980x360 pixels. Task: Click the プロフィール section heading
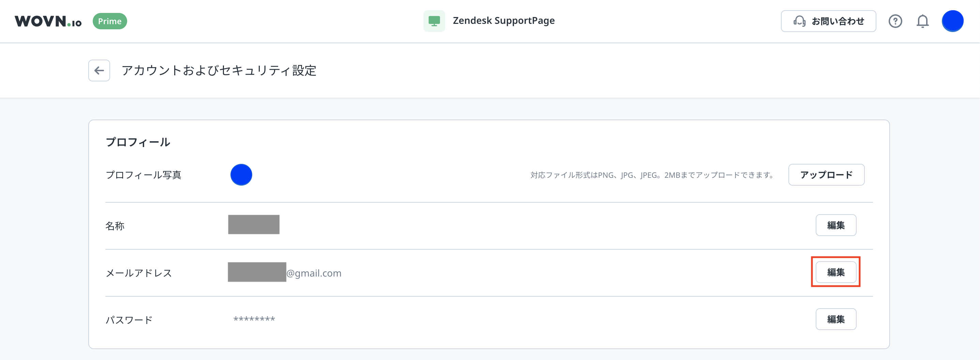coord(138,142)
